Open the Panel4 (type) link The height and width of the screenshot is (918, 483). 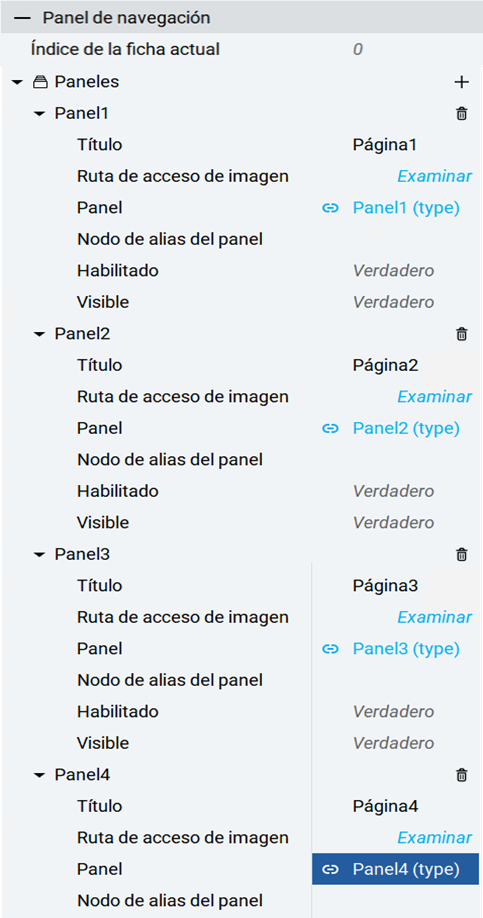pyautogui.click(x=406, y=869)
